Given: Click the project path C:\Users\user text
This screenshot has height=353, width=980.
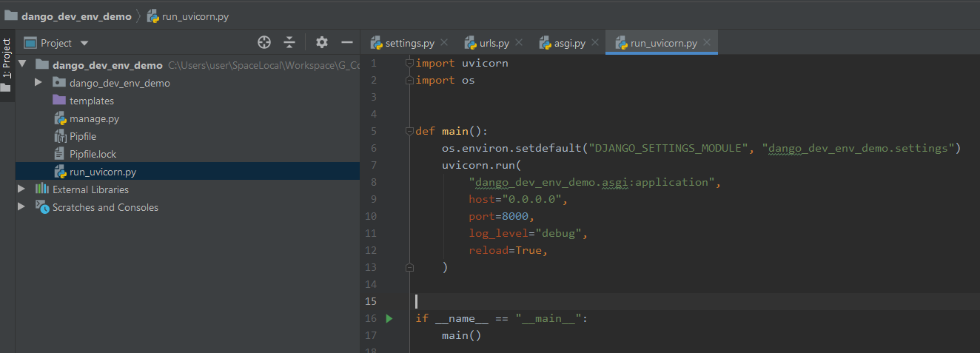Looking at the screenshot, I should pyautogui.click(x=264, y=65).
